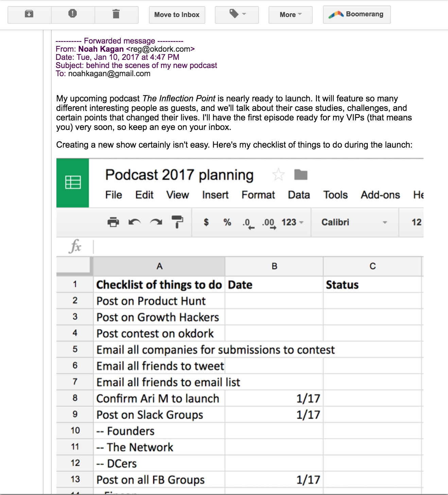448x495 pixels.
Task: Click the decrease decimal places icon
Action: coord(248,223)
